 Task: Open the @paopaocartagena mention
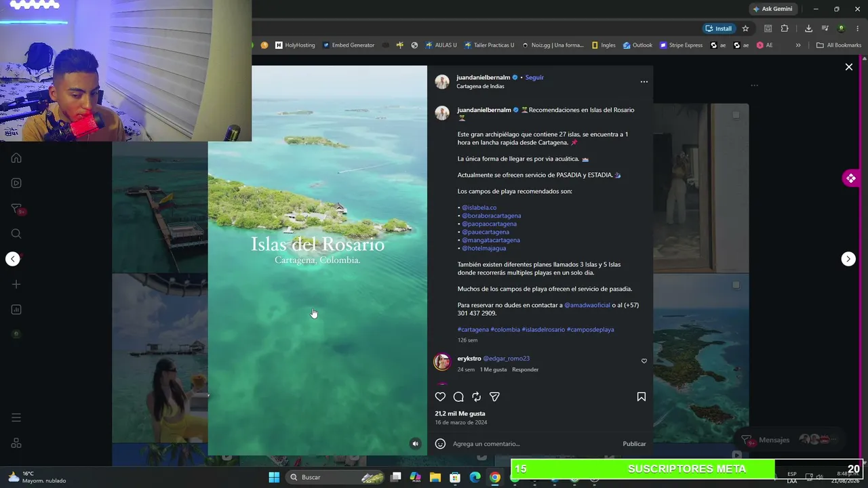[x=489, y=224]
